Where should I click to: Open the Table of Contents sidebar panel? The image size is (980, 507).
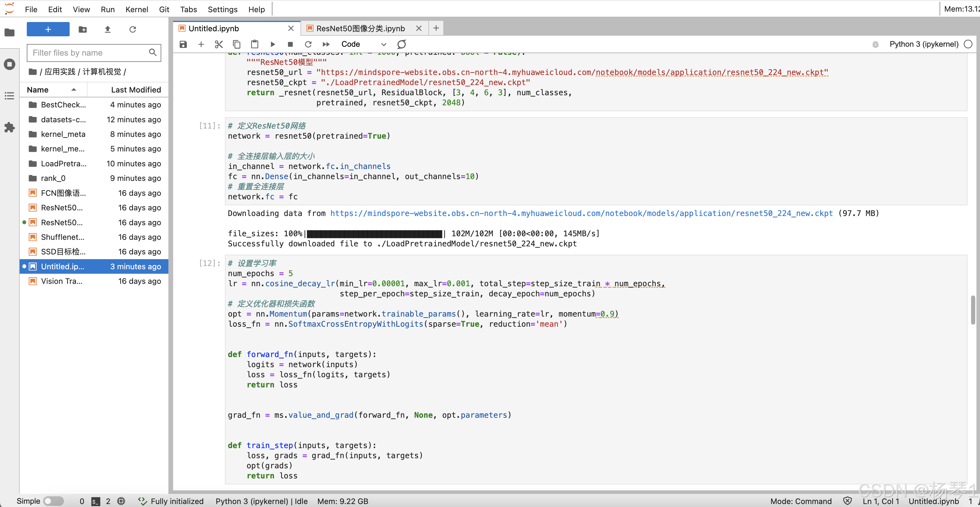tap(10, 96)
